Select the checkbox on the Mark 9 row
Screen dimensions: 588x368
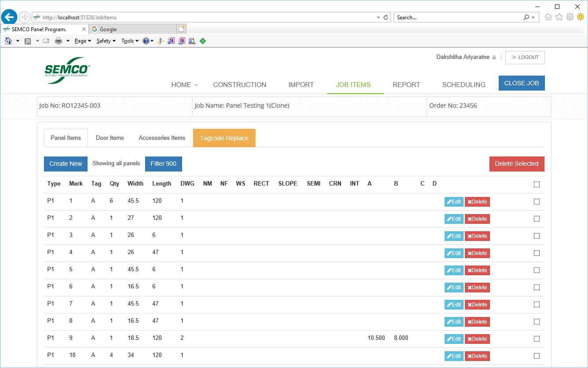(537, 339)
